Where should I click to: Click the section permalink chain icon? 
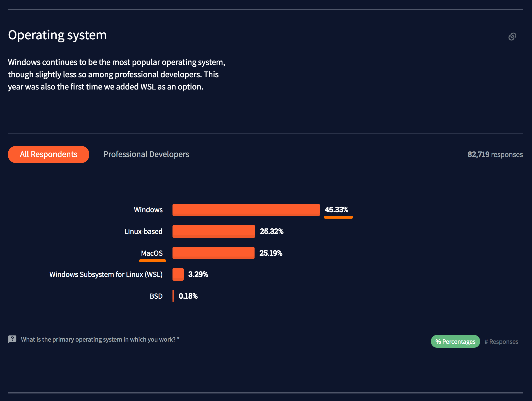512,37
